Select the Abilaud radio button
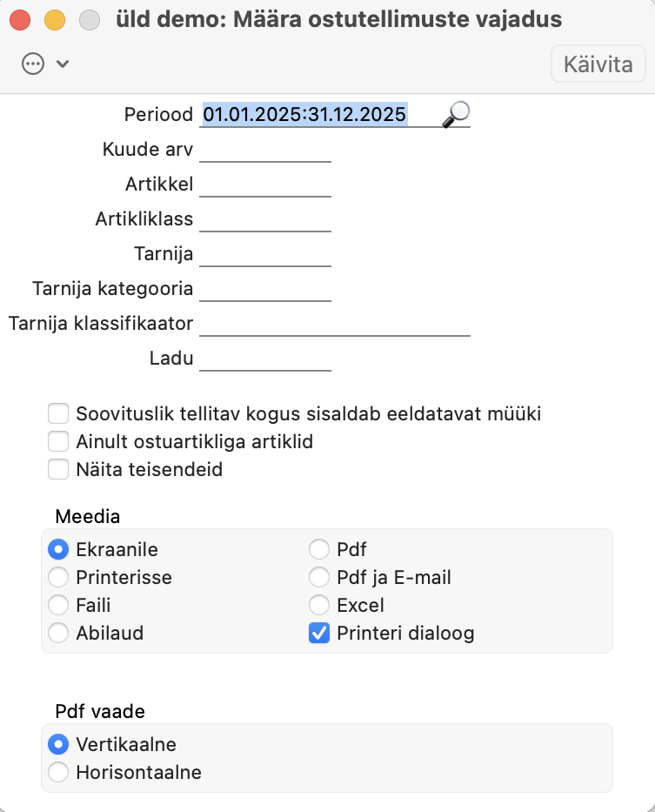Viewport: 655px width, 812px height. [x=58, y=633]
